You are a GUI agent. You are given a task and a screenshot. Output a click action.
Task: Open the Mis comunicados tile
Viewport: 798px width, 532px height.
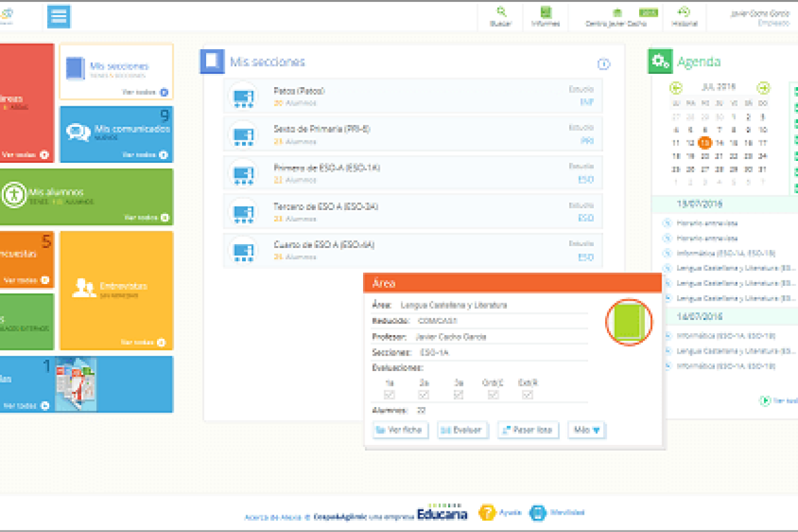pos(116,134)
